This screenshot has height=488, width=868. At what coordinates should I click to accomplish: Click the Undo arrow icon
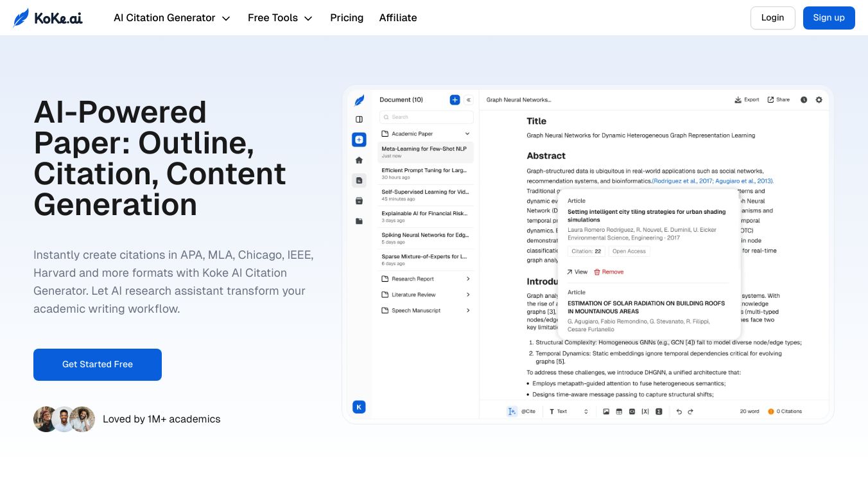(x=679, y=412)
